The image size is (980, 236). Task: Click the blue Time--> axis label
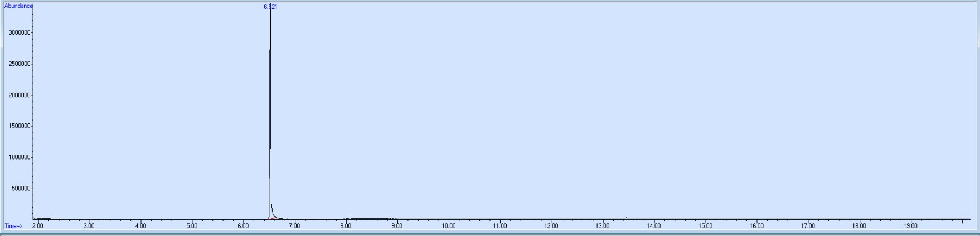[13, 226]
